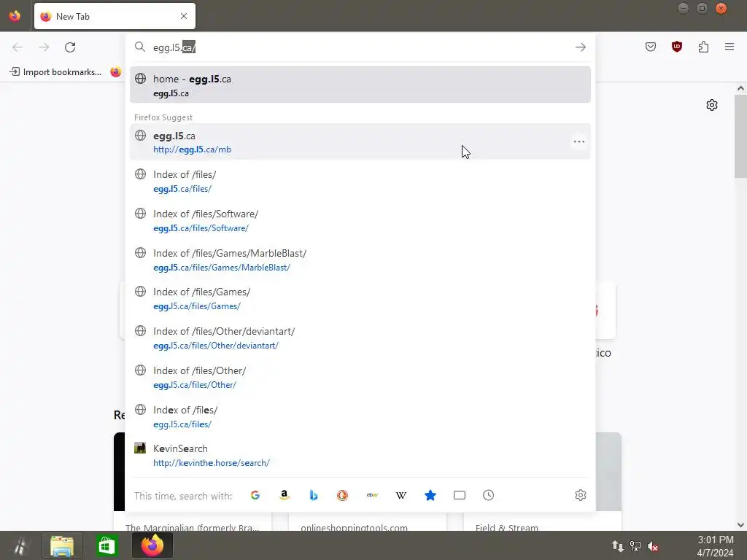Restrict search to Bookmarks star icon
Viewport: 747px width, 560px height.
(x=430, y=495)
